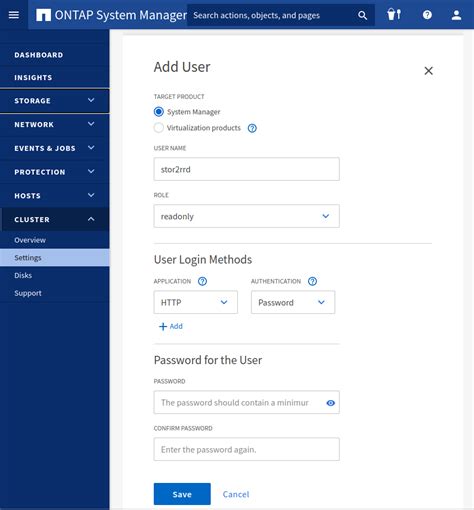
Task: Click help icon next to Authentication label
Action: 312,281
